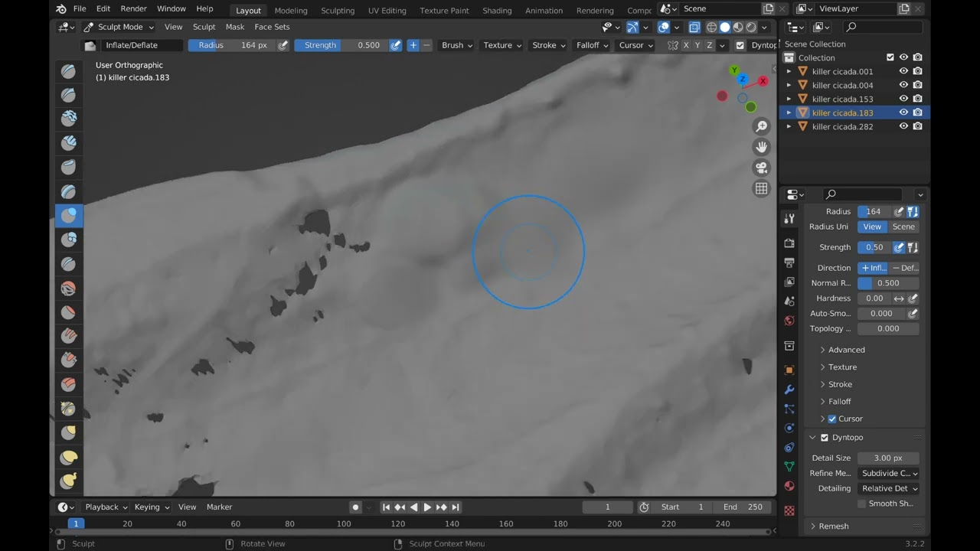This screenshot has height=551, width=980.
Task: Select the Draw sculpt brush
Action: tap(69, 71)
